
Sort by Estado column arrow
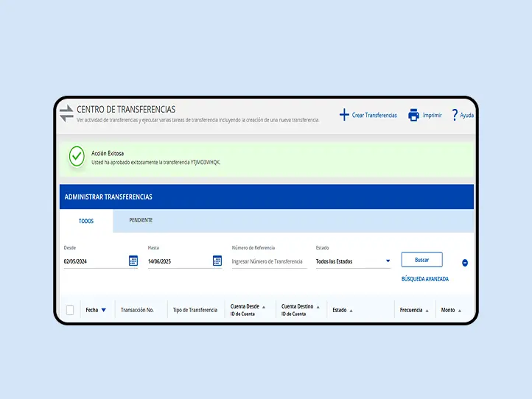pyautogui.click(x=351, y=311)
